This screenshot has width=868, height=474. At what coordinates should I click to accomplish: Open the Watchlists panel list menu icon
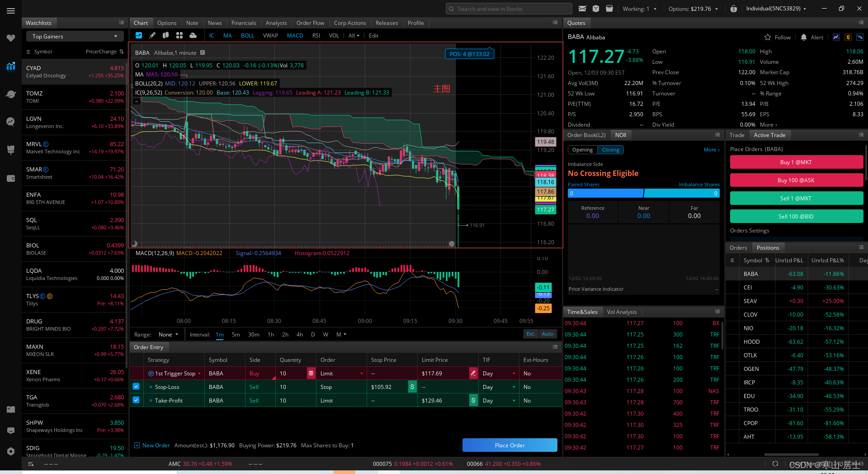pos(122,23)
